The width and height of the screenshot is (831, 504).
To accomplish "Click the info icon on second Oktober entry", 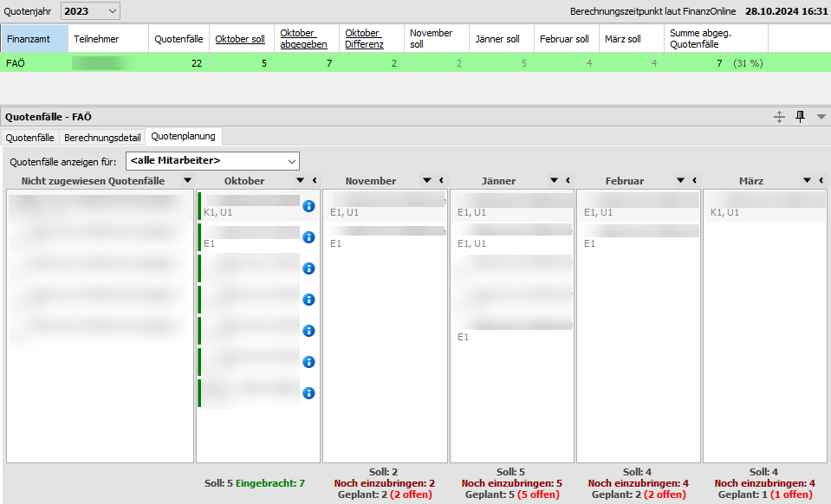I will (308, 237).
